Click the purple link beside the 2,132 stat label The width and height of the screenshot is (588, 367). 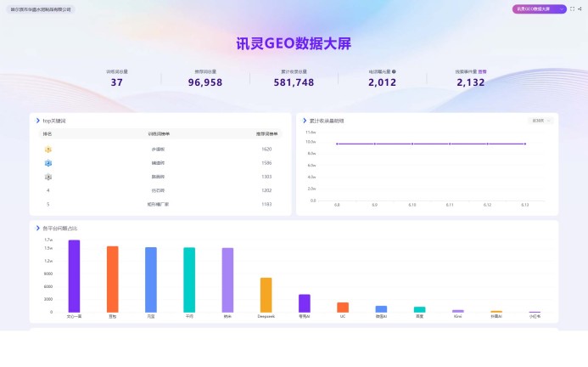coord(482,71)
